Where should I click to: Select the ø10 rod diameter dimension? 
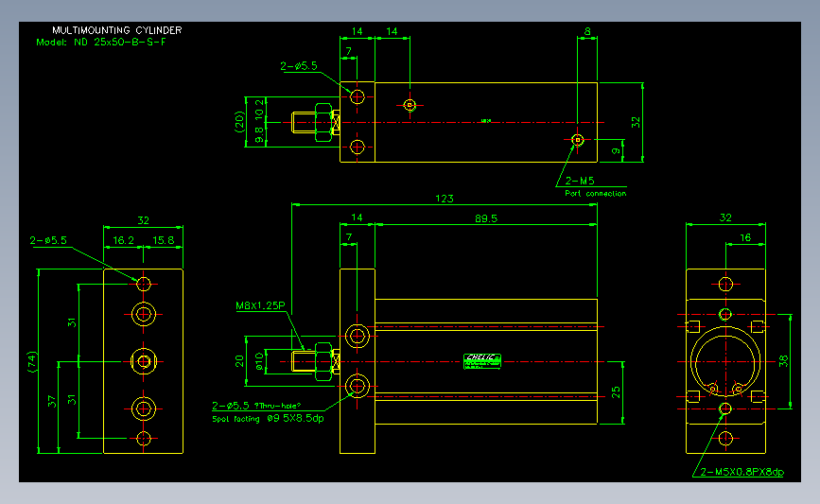click(259, 361)
